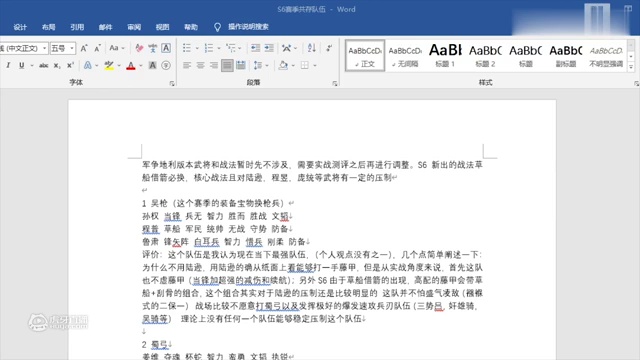Click the line '1 吴枪' in document
This screenshot has width=640, height=360.
pyautogui.click(x=218, y=203)
